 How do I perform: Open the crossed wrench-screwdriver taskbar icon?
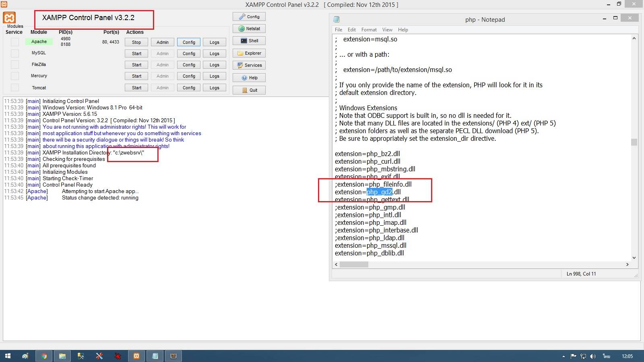(99, 356)
